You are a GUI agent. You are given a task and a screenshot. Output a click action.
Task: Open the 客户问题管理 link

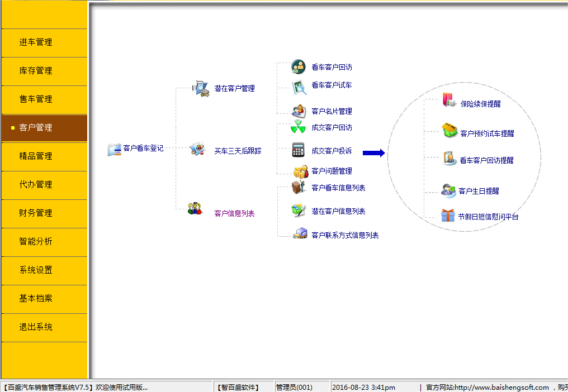(332, 171)
